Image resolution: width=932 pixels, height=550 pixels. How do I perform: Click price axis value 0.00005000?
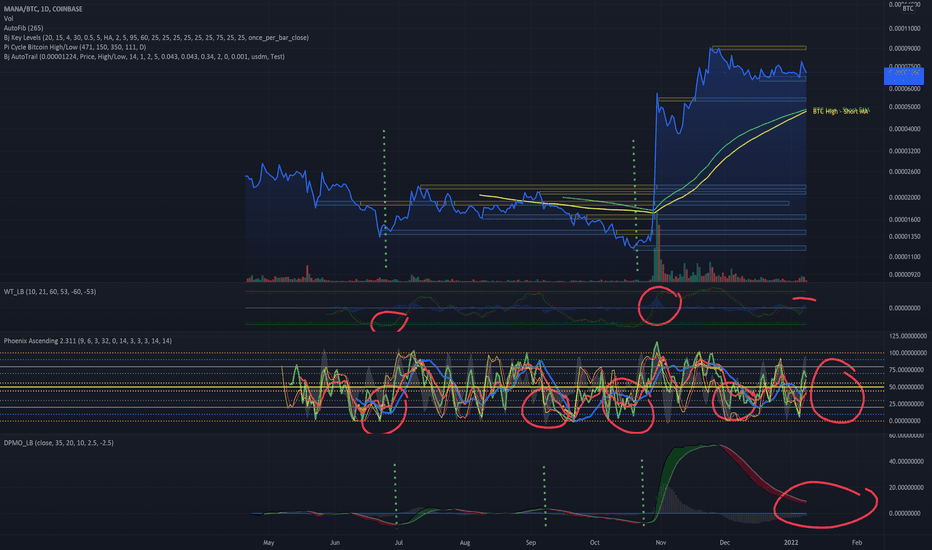tap(904, 107)
